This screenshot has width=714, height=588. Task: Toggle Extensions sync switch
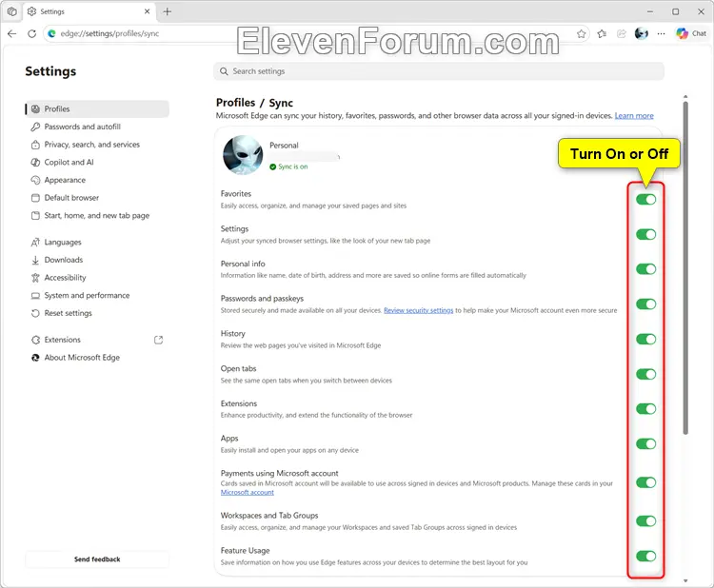click(645, 409)
